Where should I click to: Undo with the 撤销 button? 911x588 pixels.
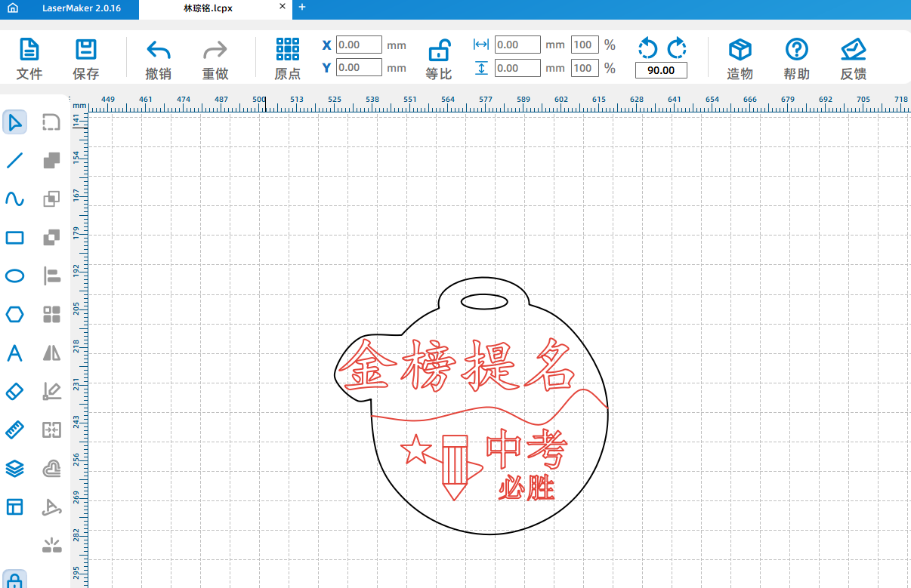click(x=158, y=59)
